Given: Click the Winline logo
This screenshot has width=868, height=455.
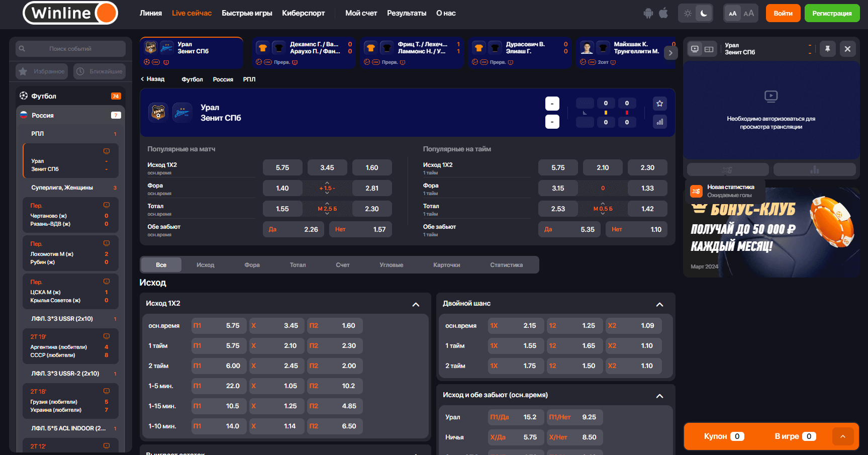Looking at the screenshot, I should point(70,13).
